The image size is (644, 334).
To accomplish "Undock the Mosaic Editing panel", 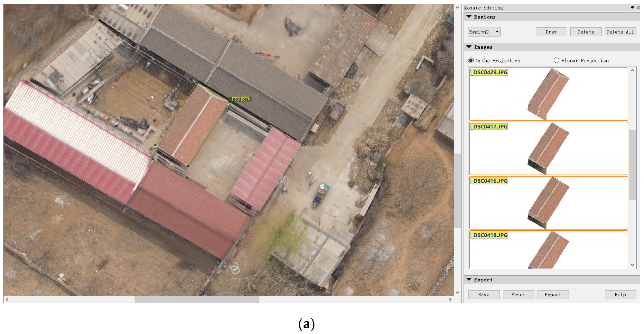I will (x=632, y=8).
